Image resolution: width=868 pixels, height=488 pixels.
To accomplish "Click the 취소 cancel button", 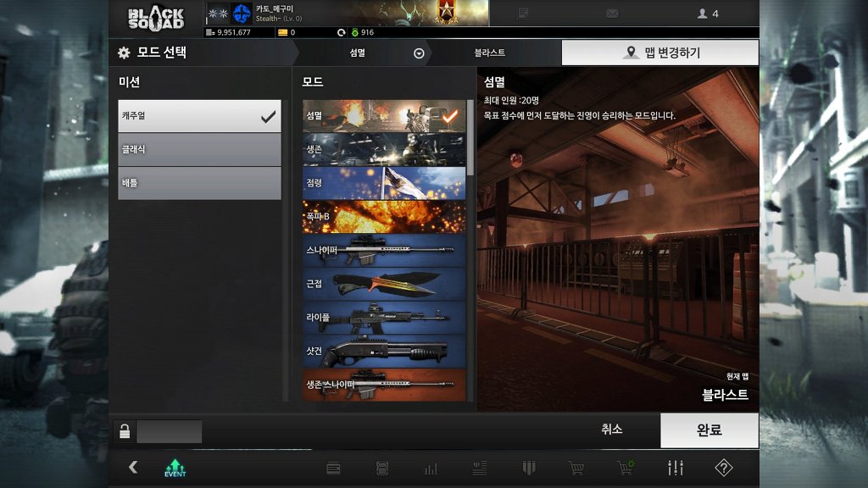I will 612,430.
